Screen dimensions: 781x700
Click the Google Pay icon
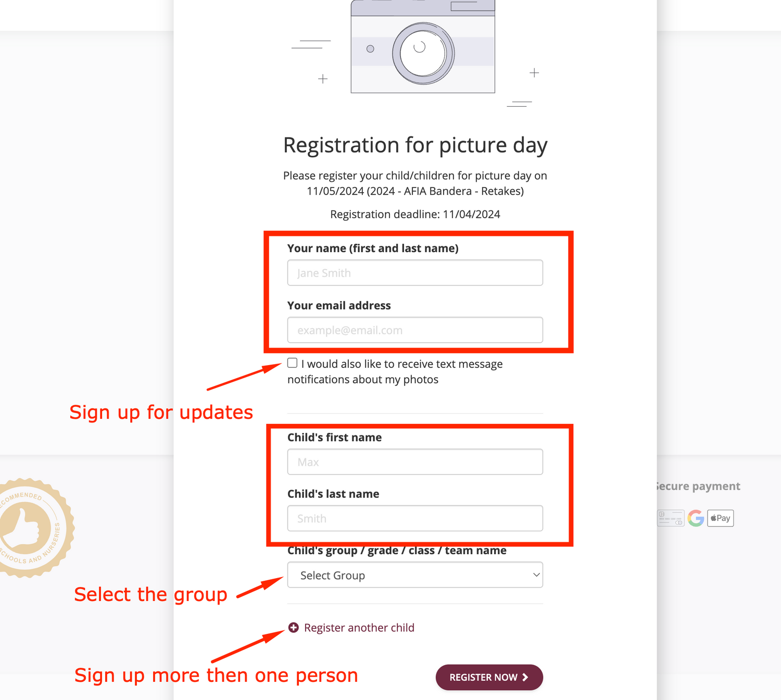[696, 518]
